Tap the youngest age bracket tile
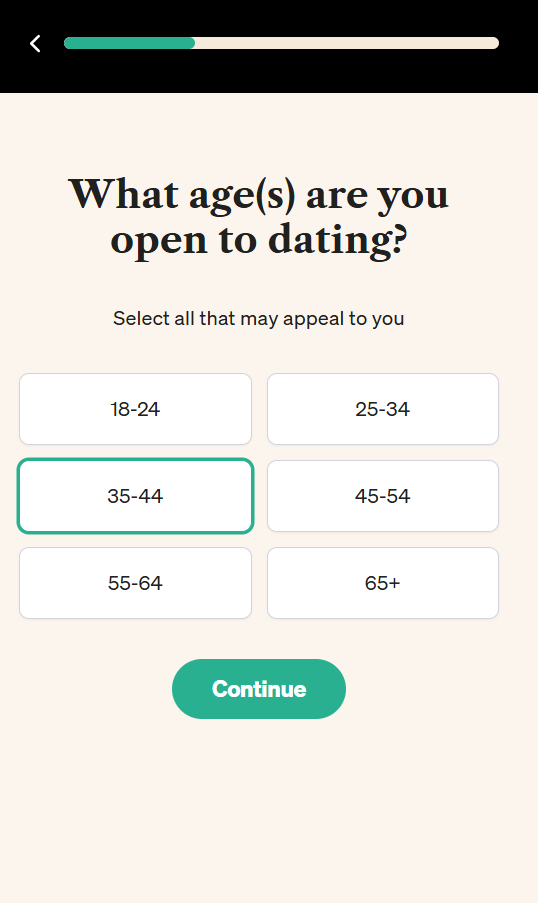Screen dimensions: 538x903 pos(135,409)
